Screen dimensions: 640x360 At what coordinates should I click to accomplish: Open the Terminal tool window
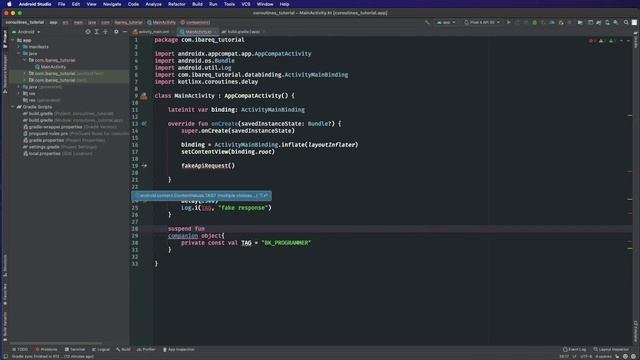[75, 349]
